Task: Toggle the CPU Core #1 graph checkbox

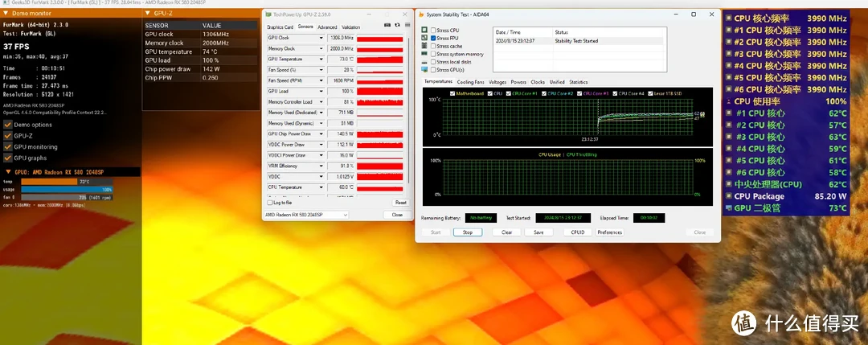Action: pyautogui.click(x=508, y=93)
